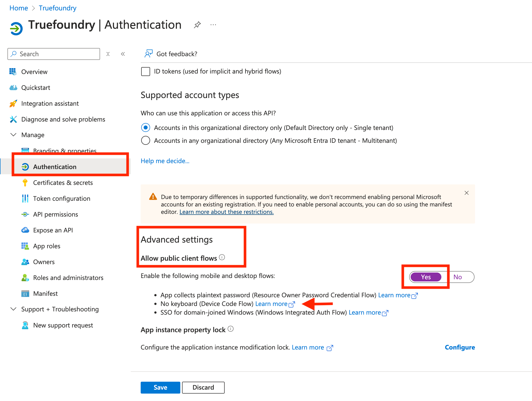Open the ellipsis more options menu
The height and width of the screenshot is (401, 532).
pyautogui.click(x=213, y=25)
